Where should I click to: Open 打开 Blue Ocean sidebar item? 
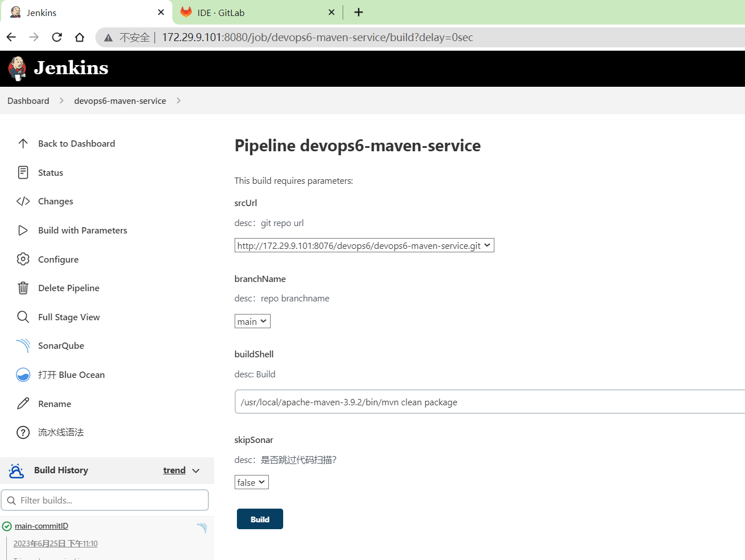coord(71,374)
